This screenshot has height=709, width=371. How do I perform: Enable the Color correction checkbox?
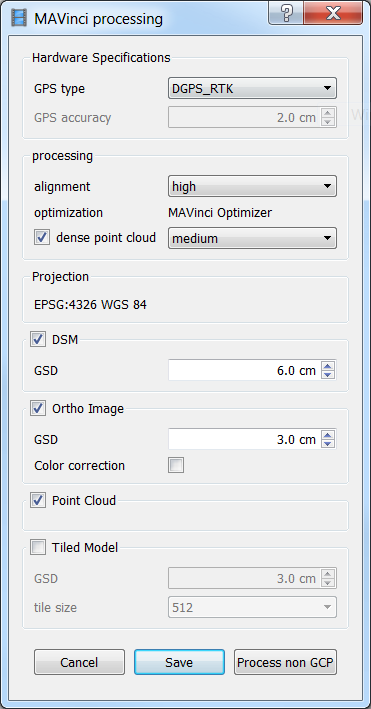(x=176, y=465)
